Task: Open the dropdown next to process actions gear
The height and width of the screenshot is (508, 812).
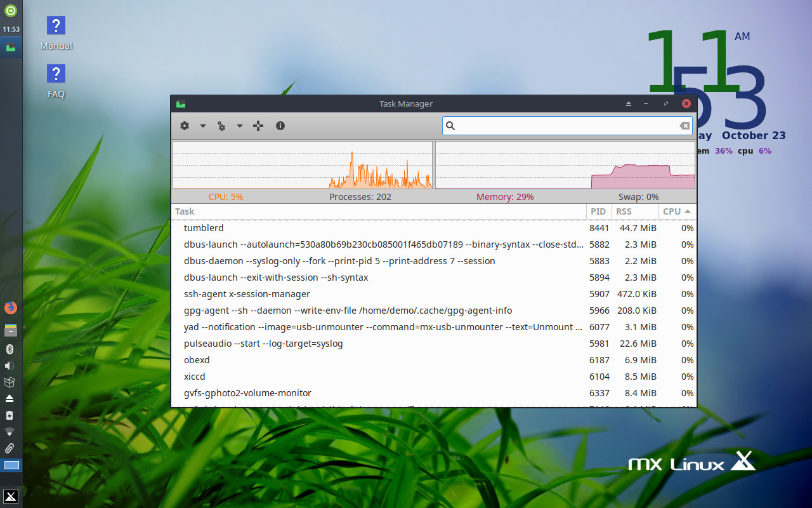Action: (238, 126)
